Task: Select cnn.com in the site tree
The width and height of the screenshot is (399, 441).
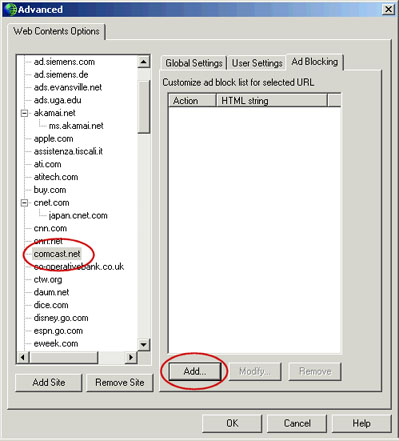Action: tap(50, 228)
